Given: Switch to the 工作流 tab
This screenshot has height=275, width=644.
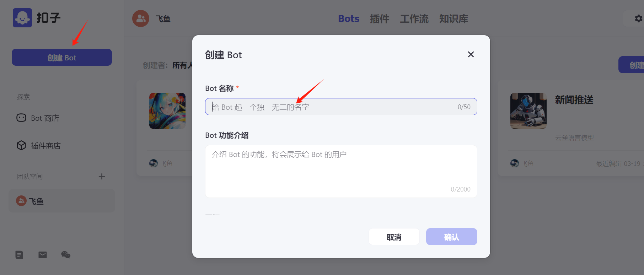Looking at the screenshot, I should click(x=414, y=18).
